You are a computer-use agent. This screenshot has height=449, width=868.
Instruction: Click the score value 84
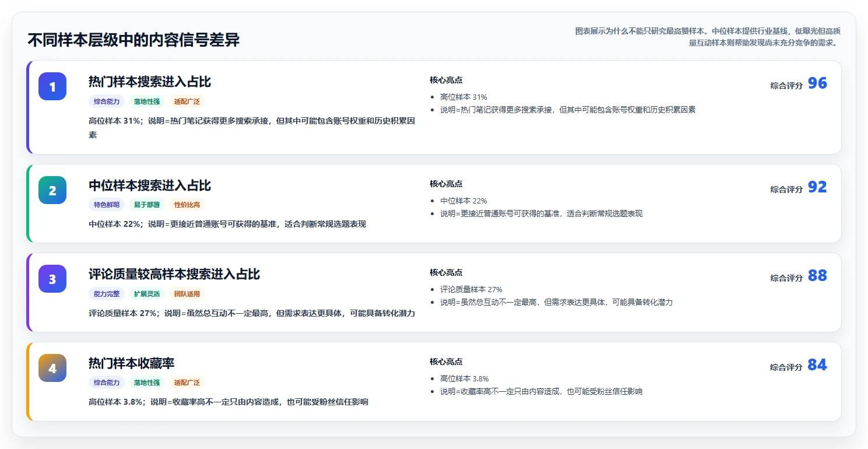817,365
